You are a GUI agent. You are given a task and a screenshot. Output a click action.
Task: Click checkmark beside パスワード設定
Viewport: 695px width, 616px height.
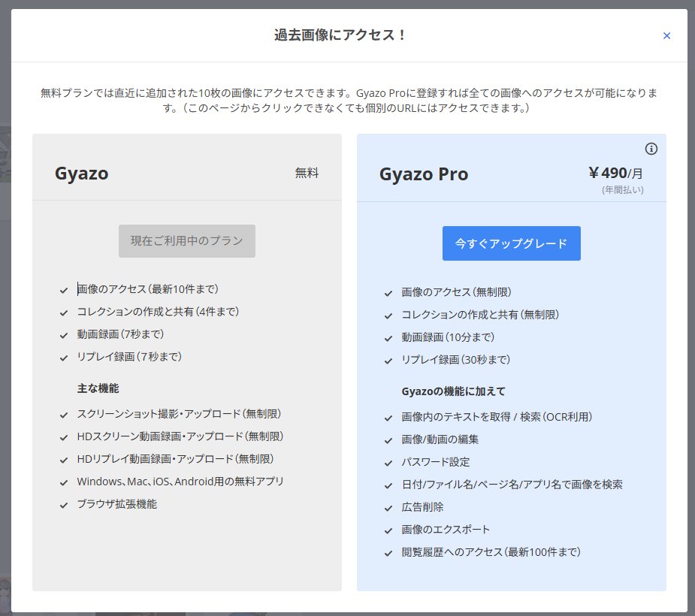point(388,464)
